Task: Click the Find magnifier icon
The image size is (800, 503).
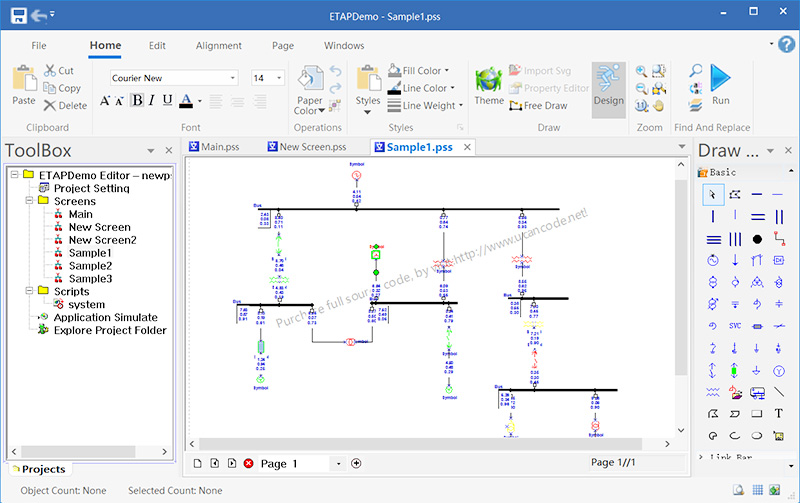Action: pyautogui.click(x=695, y=70)
